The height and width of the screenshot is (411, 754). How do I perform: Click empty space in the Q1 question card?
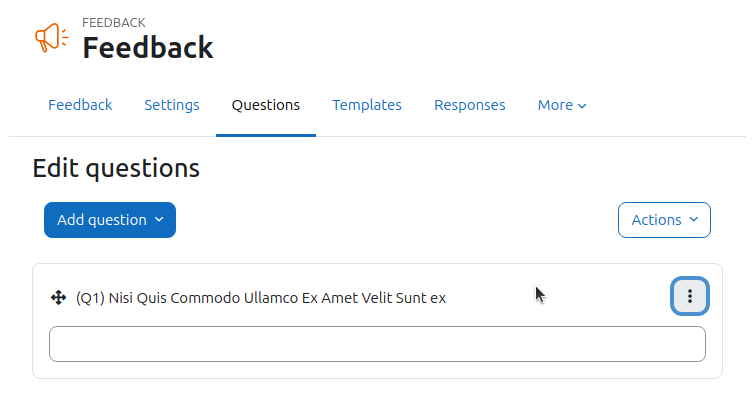(601, 296)
